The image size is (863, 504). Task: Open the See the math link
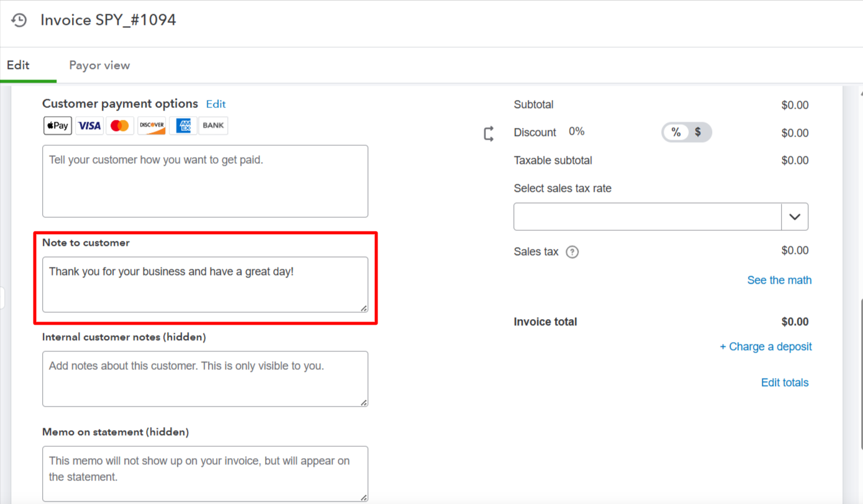tap(779, 280)
